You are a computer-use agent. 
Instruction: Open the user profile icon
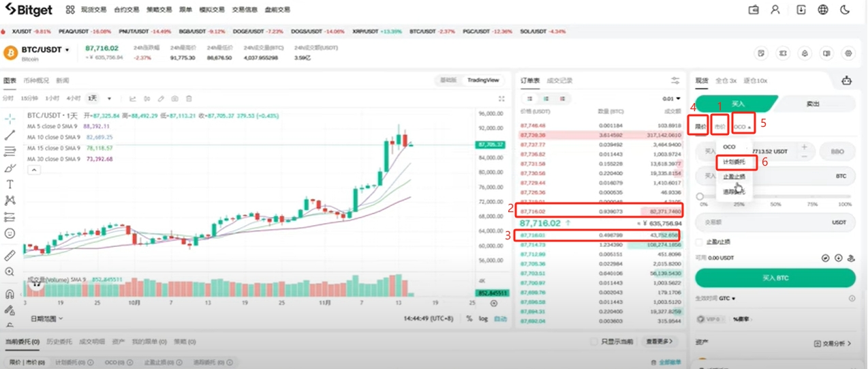point(775,10)
